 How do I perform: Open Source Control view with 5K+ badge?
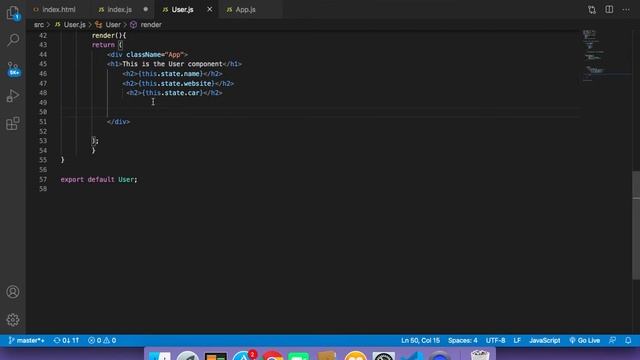(x=13, y=69)
